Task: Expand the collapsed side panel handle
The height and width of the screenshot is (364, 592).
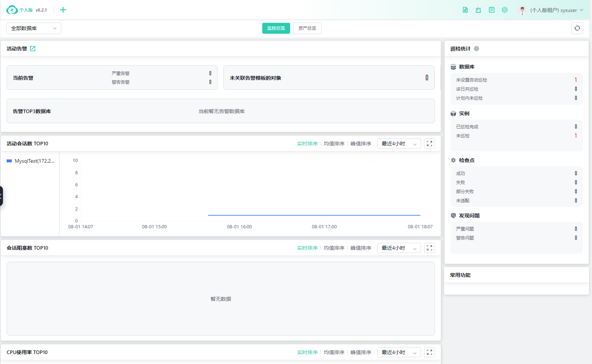Action: (x=1, y=196)
